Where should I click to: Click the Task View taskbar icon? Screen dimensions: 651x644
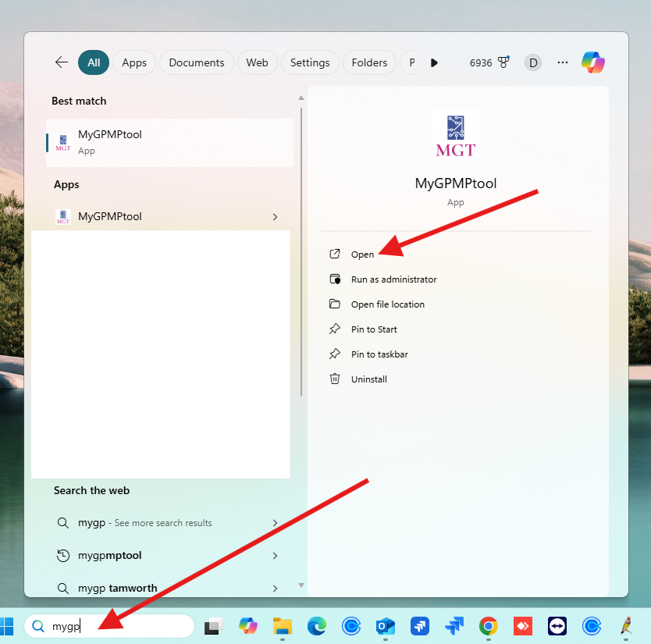click(x=213, y=626)
